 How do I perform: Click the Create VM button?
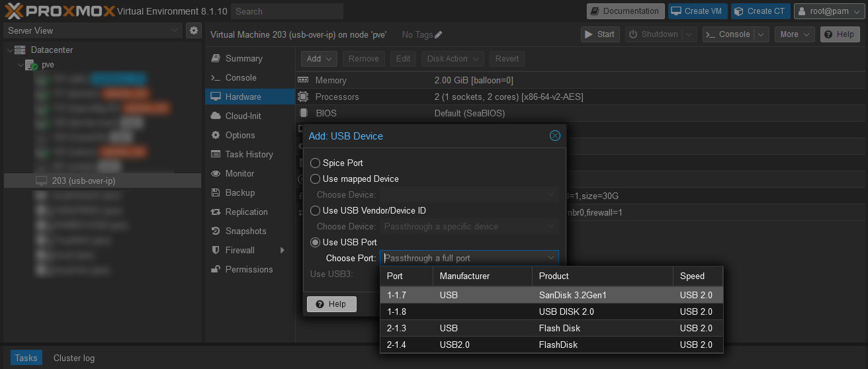pos(697,11)
